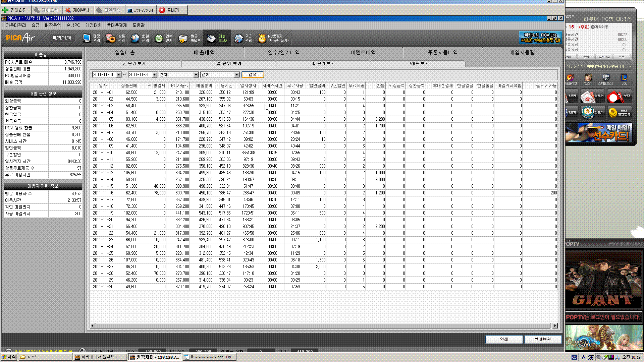
Task: Open the 게임패치 menu
Action: pos(93,25)
